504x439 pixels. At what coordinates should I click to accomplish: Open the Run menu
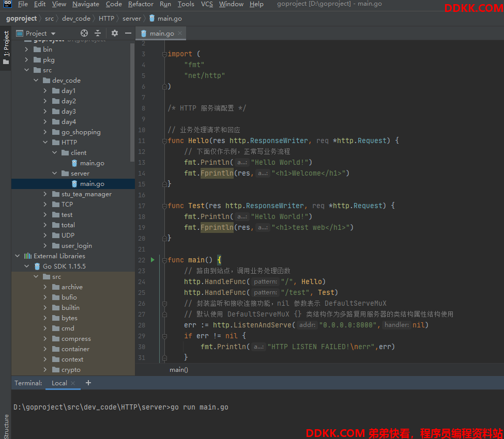[x=165, y=4]
